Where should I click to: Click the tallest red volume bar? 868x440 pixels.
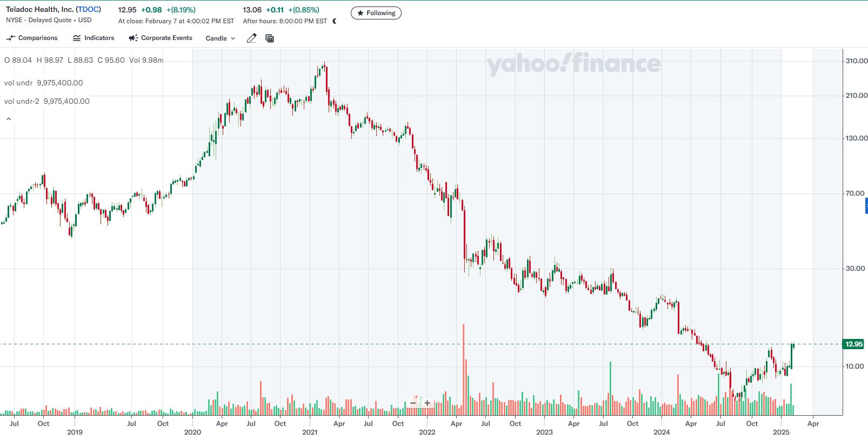464,368
